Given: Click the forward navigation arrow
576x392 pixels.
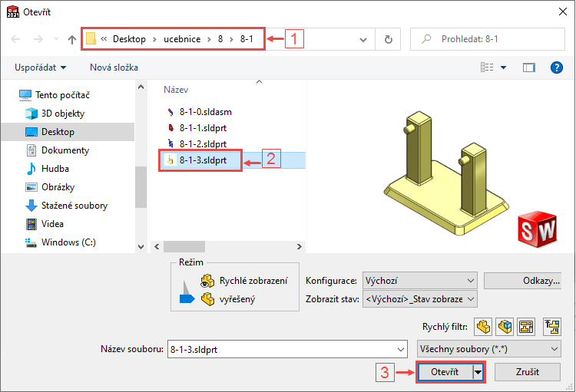Looking at the screenshot, I should coord(38,39).
